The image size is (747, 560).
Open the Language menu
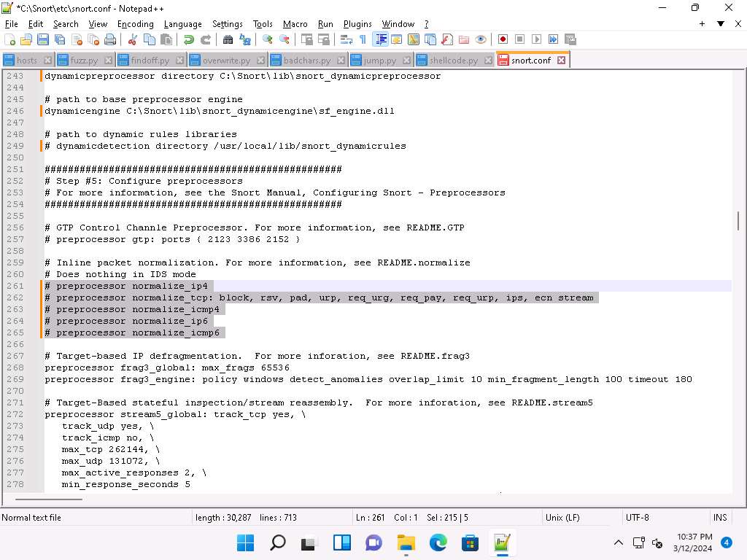pos(182,23)
